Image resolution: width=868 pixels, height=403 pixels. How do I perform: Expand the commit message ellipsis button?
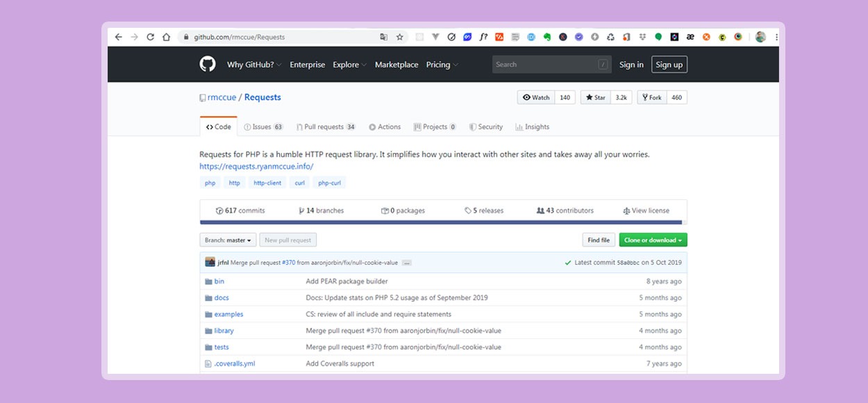click(407, 263)
